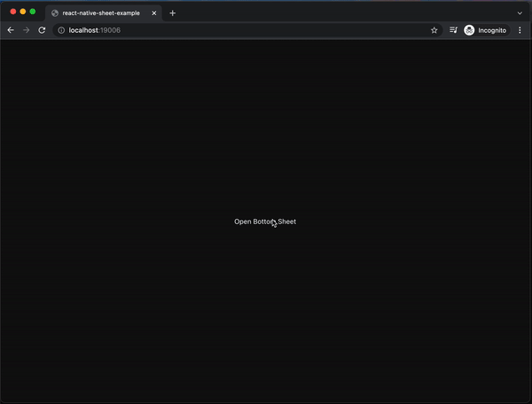Open the media control icon in toolbar

pos(453,30)
